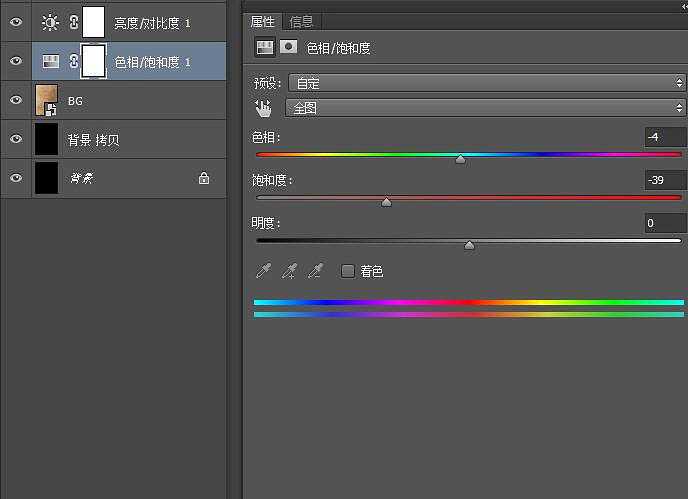Click the layer mask icon in Properties
688x499 pixels.
point(287,46)
